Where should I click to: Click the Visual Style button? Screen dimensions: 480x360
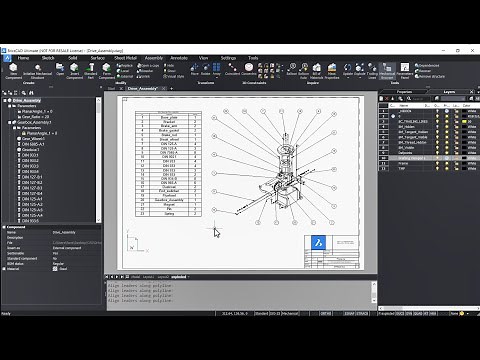pyautogui.click(x=174, y=76)
